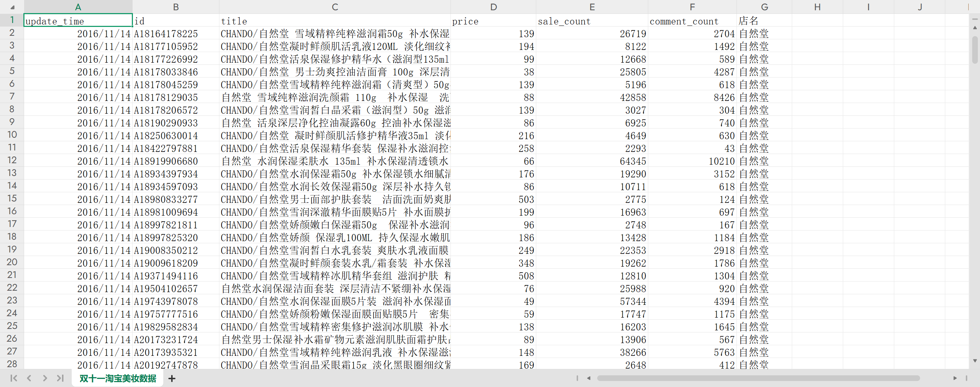The height and width of the screenshot is (387, 980).
Task: Select title cell 自然堂男士保湿补水霜
Action: pyautogui.click(x=335, y=339)
